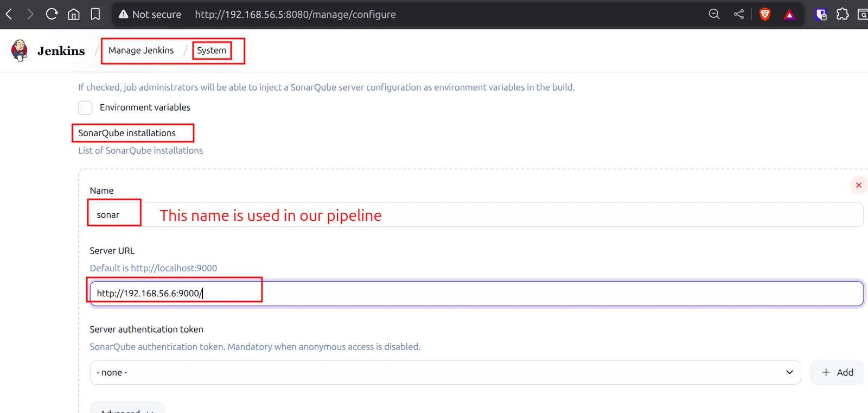868x413 pixels.
Task: Open Server authentication token dropdown
Action: [x=445, y=372]
